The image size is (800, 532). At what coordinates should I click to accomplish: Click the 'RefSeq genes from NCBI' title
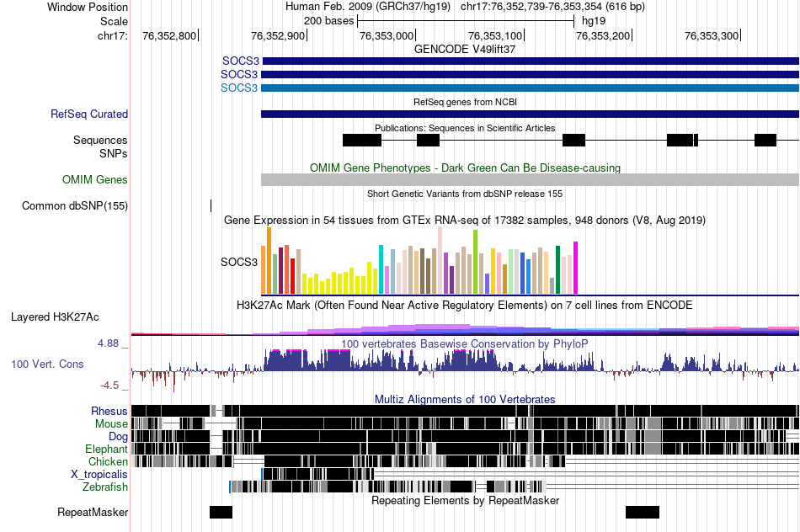click(465, 102)
